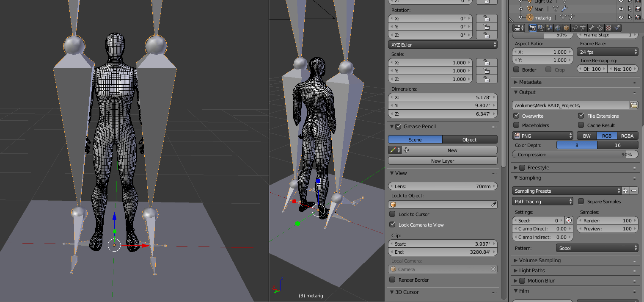Click the wrench modifier icon beside Man
644x302 pixels.
pos(564,8)
